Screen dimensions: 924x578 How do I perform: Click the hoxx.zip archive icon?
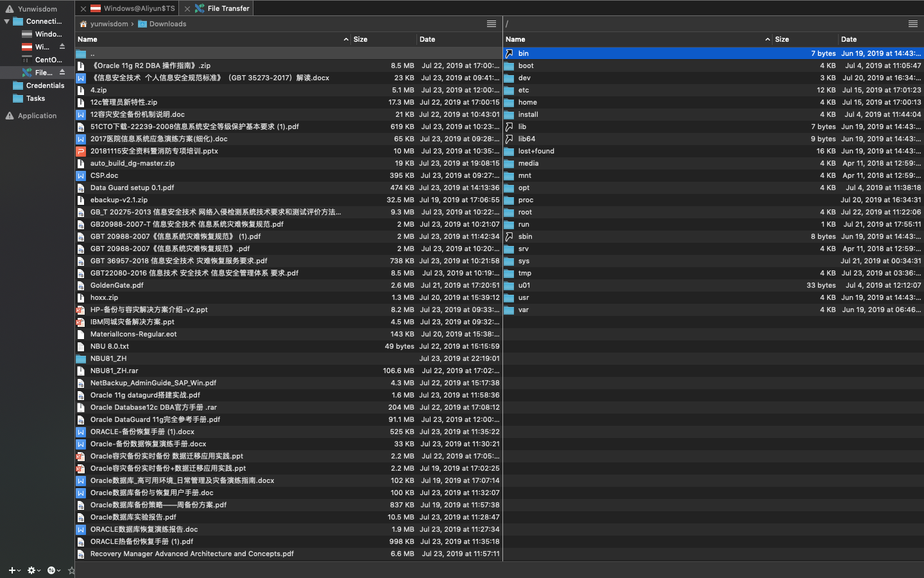[x=81, y=297]
